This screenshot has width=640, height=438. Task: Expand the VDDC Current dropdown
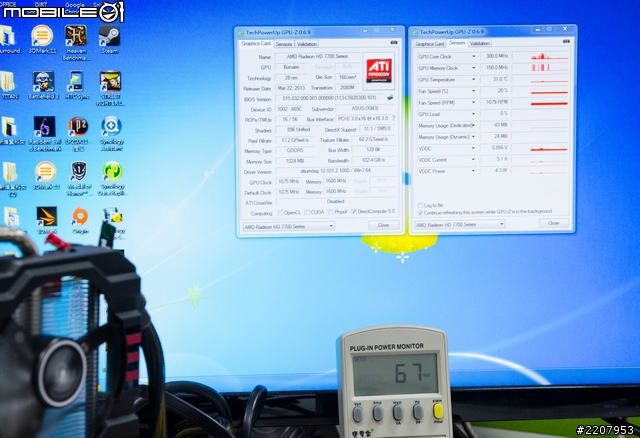473,160
